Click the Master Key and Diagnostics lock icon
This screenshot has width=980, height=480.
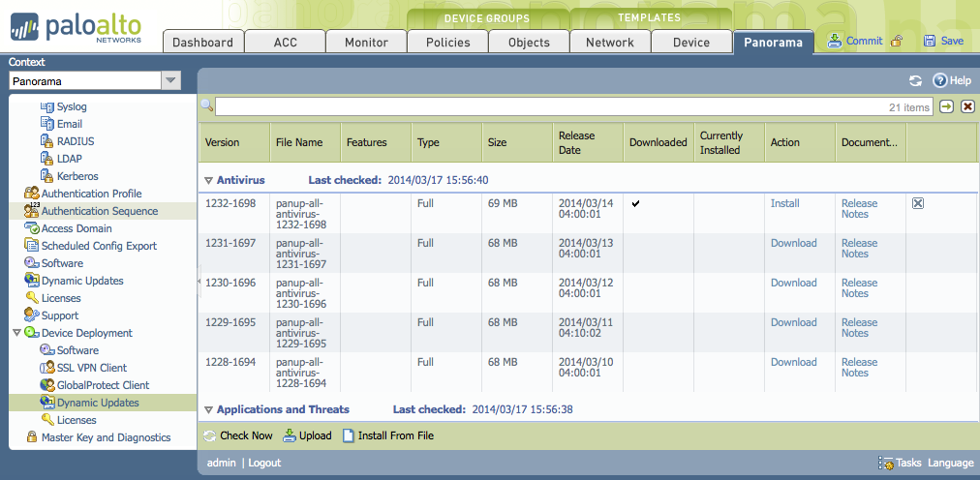point(32,437)
